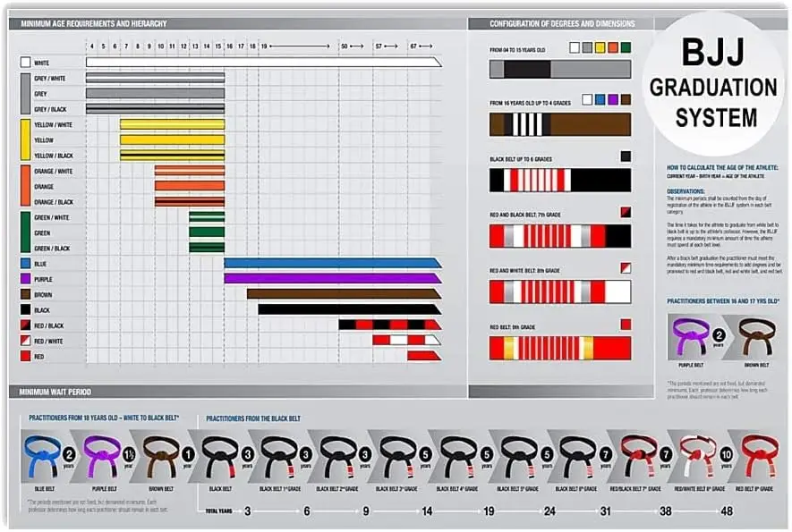Image resolution: width=792 pixels, height=532 pixels.
Task: Click the purple belt bar in the age chart
Action: click(333, 279)
